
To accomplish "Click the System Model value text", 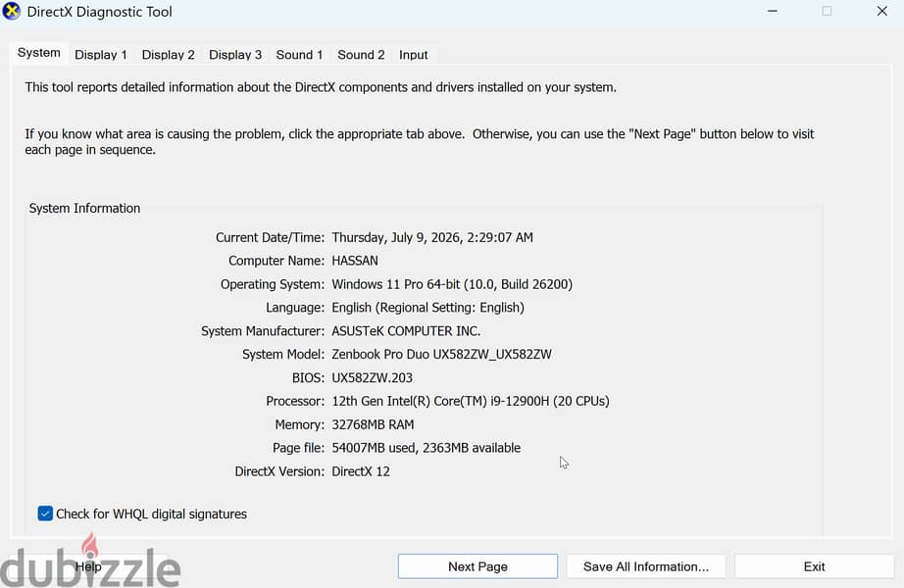I will click(441, 354).
